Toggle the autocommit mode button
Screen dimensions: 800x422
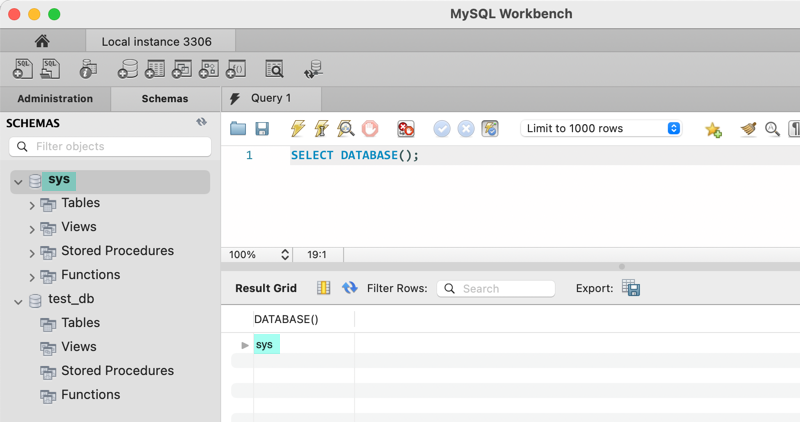[489, 129]
